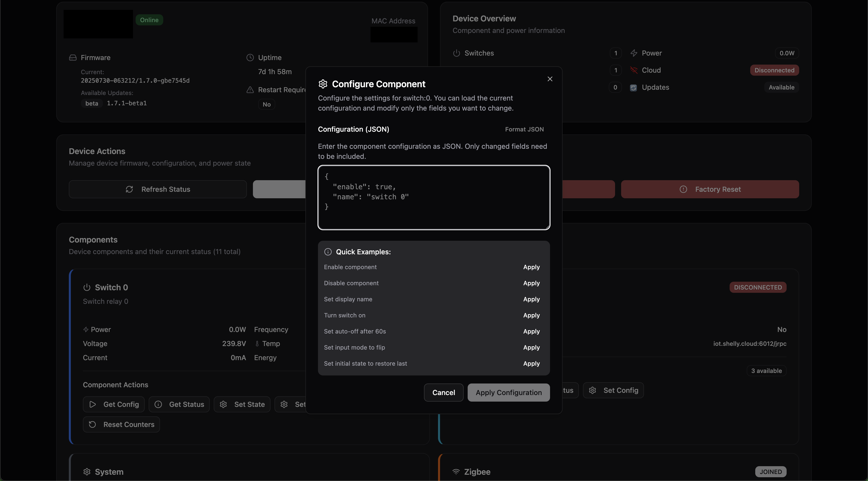The height and width of the screenshot is (481, 868).
Task: Click the Factory Reset button
Action: pyautogui.click(x=710, y=189)
